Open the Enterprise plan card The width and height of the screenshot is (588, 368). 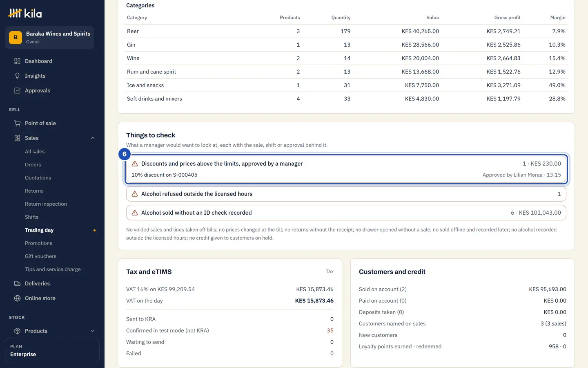tap(52, 350)
